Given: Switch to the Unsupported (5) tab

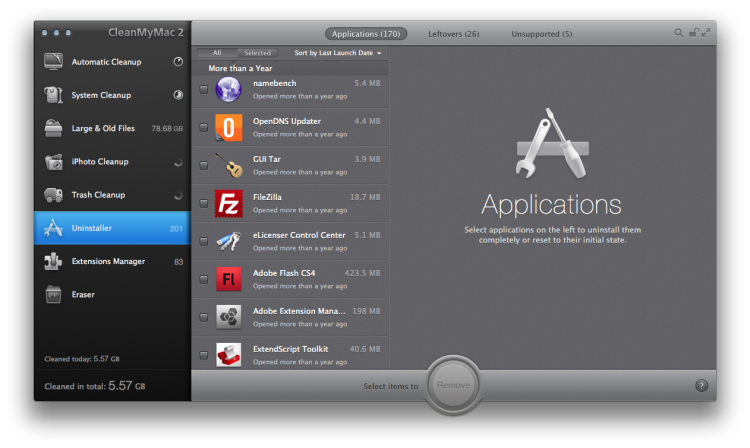Looking at the screenshot, I should click(541, 33).
